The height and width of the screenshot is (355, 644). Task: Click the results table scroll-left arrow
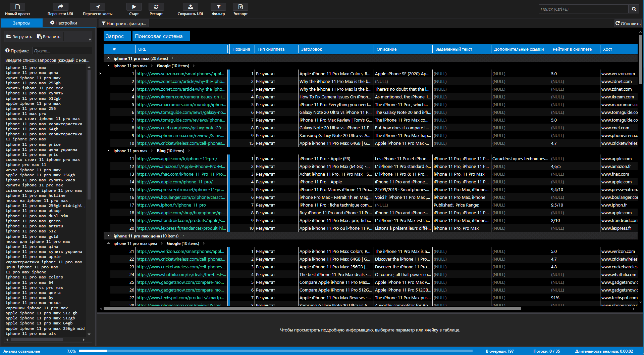click(x=101, y=309)
